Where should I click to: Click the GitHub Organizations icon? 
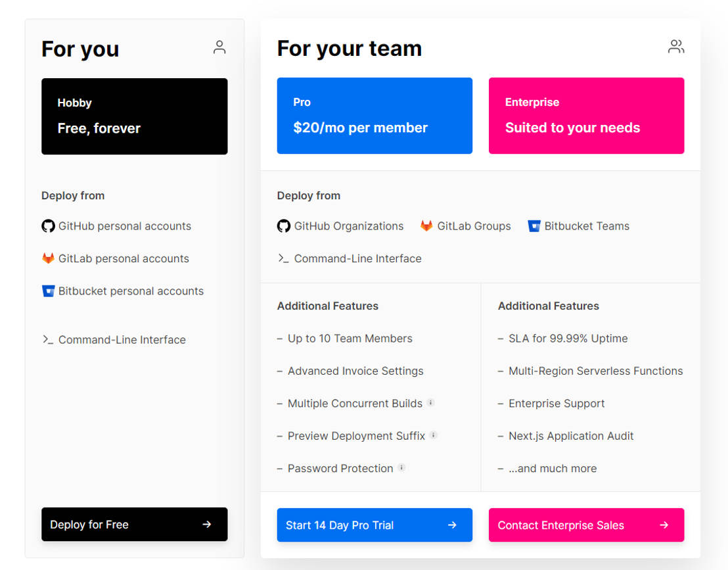tap(284, 226)
